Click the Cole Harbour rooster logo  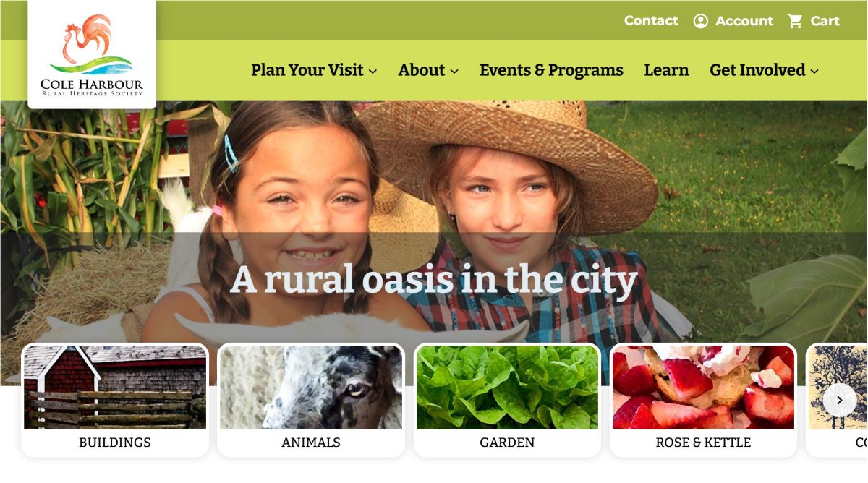(92, 54)
